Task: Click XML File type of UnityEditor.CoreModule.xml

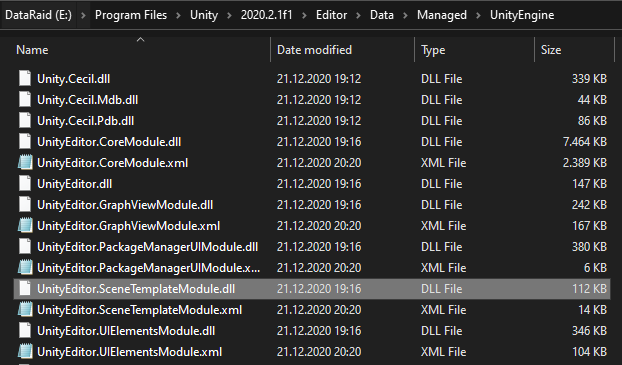Action: 443,163
